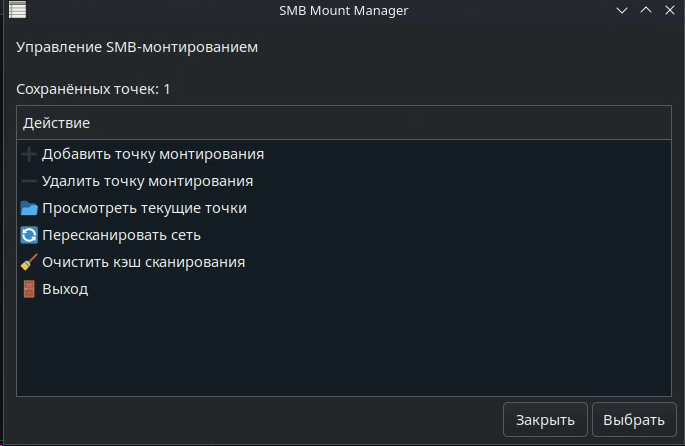
Task: Click the "Выбрать" button
Action: coord(634,420)
